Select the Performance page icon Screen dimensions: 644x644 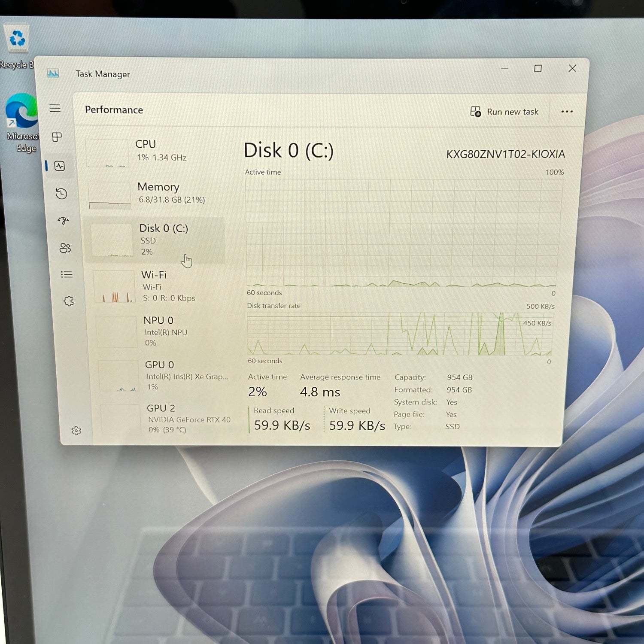coord(60,166)
